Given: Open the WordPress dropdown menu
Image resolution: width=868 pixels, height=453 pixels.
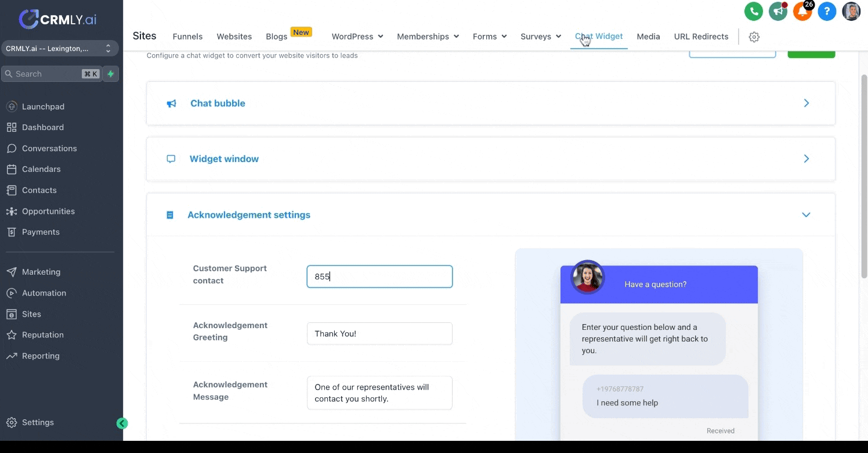Looking at the screenshot, I should click(357, 36).
